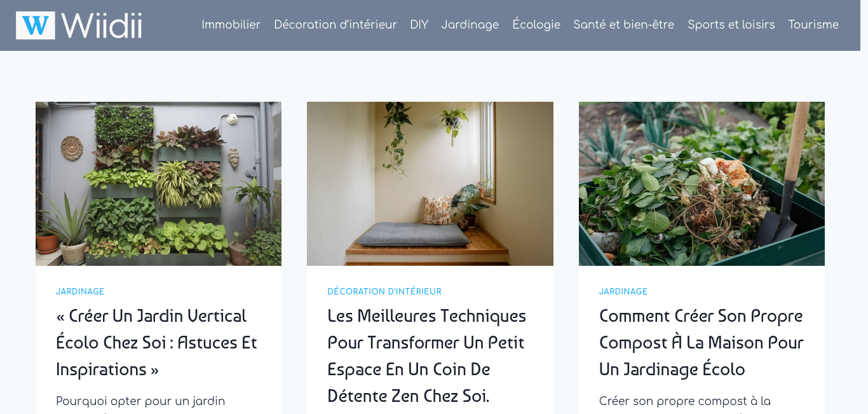Open the Tourisme menu item
The height and width of the screenshot is (414, 868).
(813, 25)
